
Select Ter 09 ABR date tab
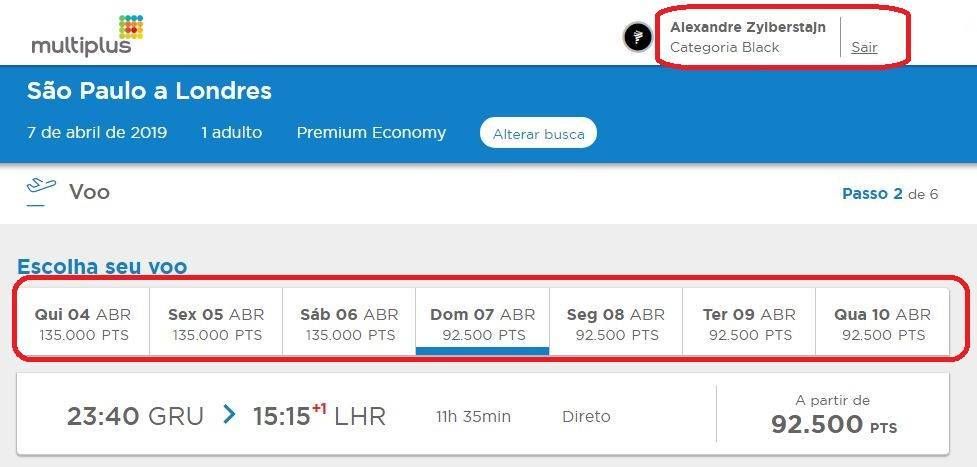click(749, 324)
